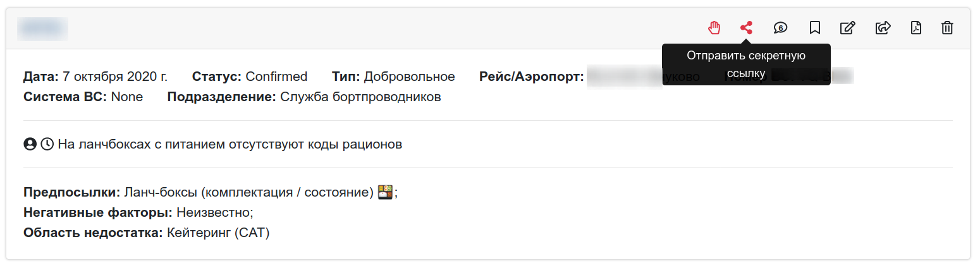The height and width of the screenshot is (268, 980).
Task: Click the red raised hand icon
Action: (714, 28)
